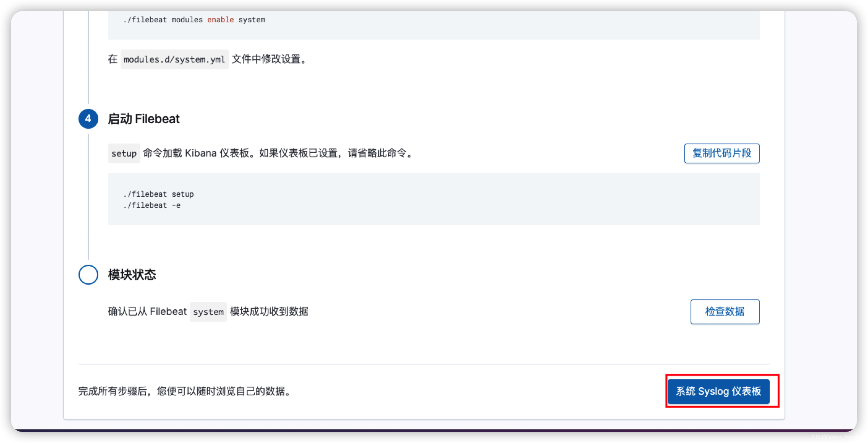The height and width of the screenshot is (443, 868).
Task: Click the filebeat modules enable system command
Action: (194, 19)
